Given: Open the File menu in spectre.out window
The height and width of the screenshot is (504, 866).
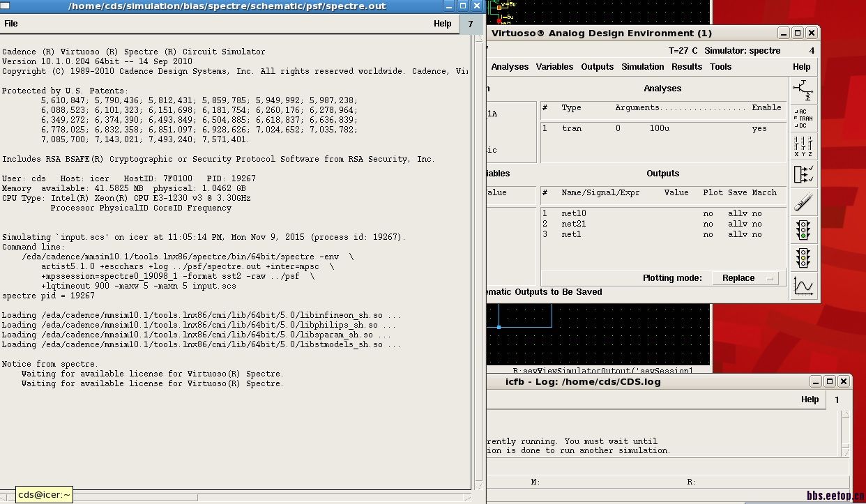Looking at the screenshot, I should [x=11, y=24].
